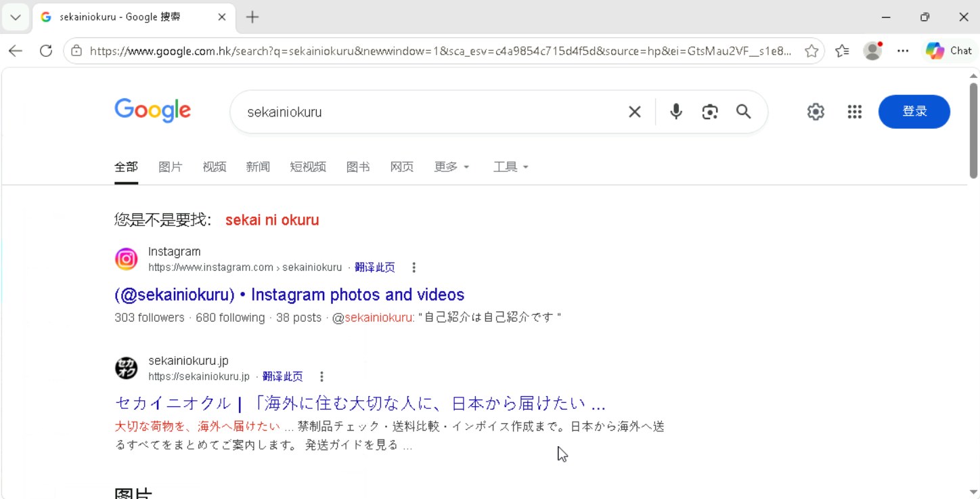This screenshot has width=980, height=499.
Task: Click the browser back arrow
Action: click(16, 51)
